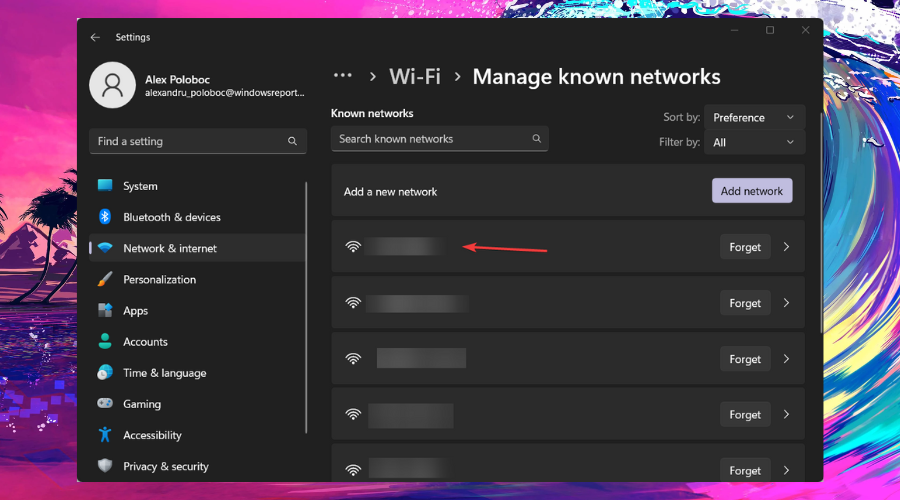Click the Add network button
The image size is (900, 500).
coord(752,191)
